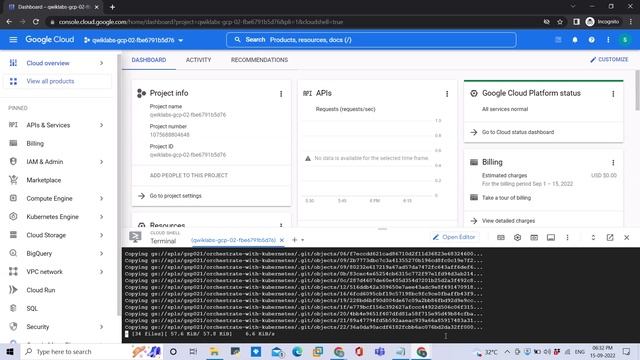Screen dimensions: 640x360
Task: Click the browser reload button
Action: pos(36,22)
